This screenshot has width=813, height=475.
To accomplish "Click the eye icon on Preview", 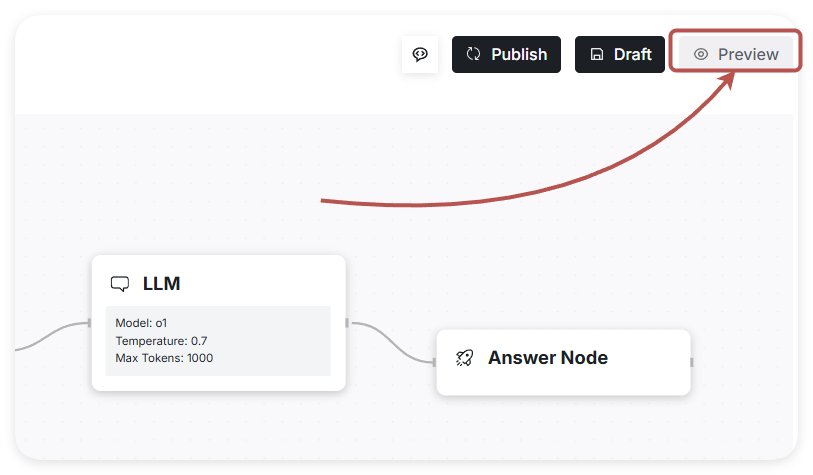I will [701, 54].
